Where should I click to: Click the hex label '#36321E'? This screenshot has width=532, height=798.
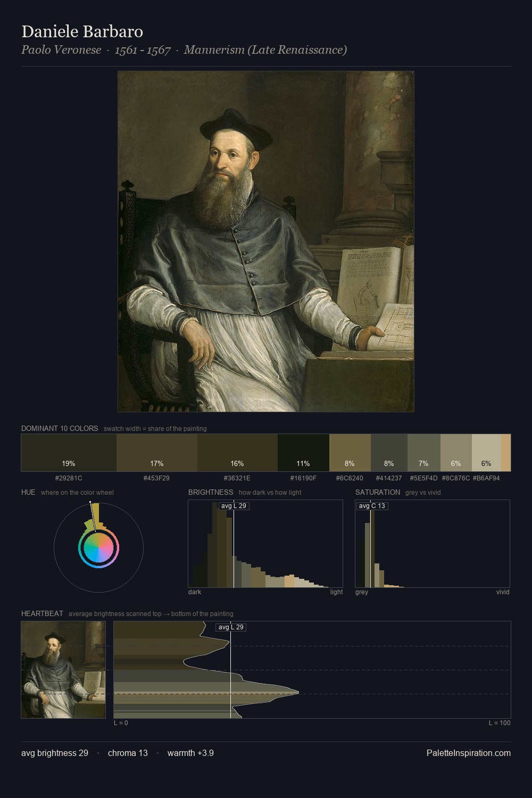pyautogui.click(x=237, y=478)
